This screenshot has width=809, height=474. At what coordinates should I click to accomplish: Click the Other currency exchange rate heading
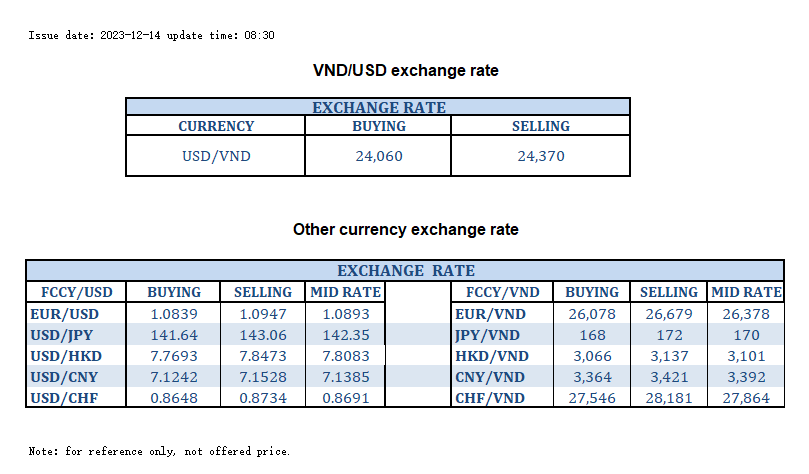click(x=406, y=230)
